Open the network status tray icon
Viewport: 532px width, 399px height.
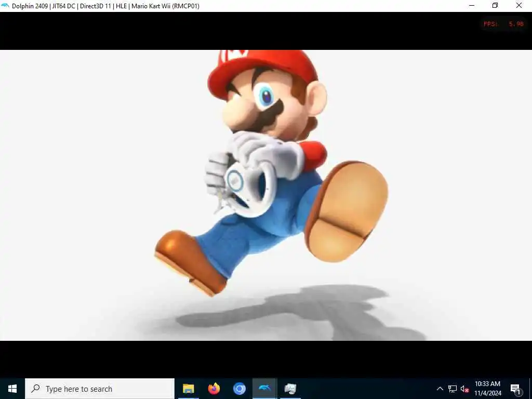[x=453, y=389]
